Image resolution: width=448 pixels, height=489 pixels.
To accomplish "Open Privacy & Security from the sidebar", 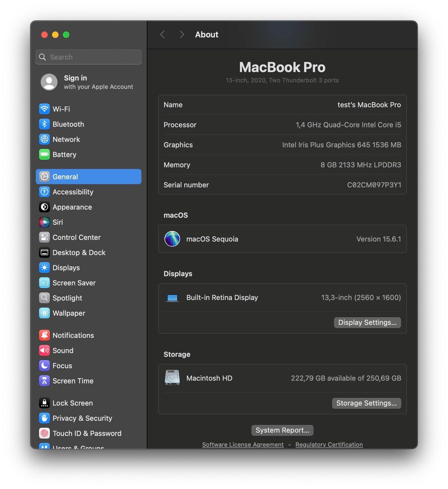I will click(83, 418).
